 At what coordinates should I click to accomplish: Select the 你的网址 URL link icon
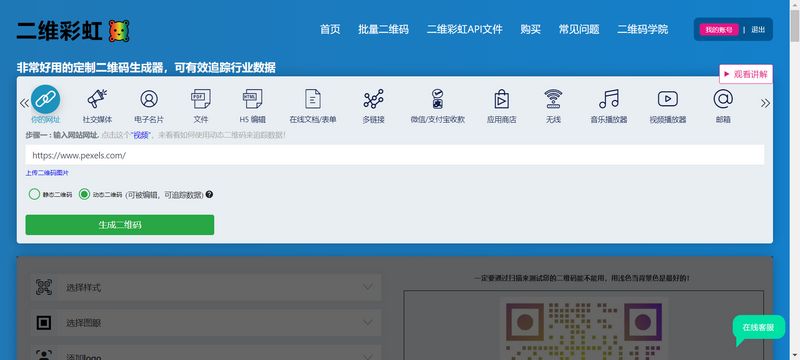[45, 99]
